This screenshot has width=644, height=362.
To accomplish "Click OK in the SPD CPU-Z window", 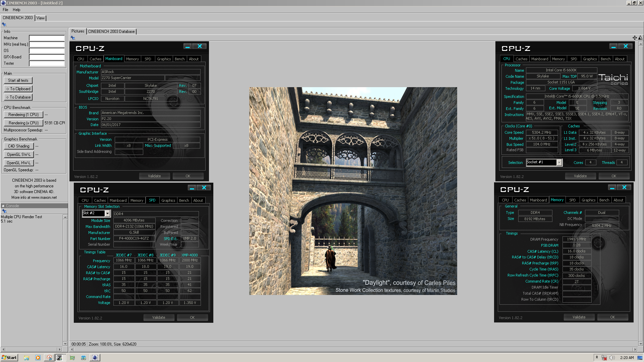I will pyautogui.click(x=192, y=317).
